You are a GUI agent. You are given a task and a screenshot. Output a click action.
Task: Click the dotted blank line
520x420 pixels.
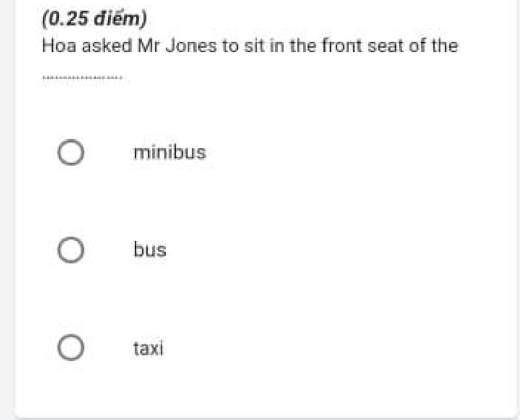pyautogui.click(x=82, y=78)
